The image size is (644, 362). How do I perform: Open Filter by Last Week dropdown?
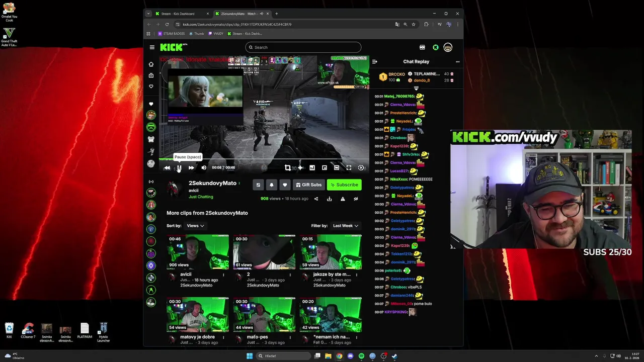346,226
